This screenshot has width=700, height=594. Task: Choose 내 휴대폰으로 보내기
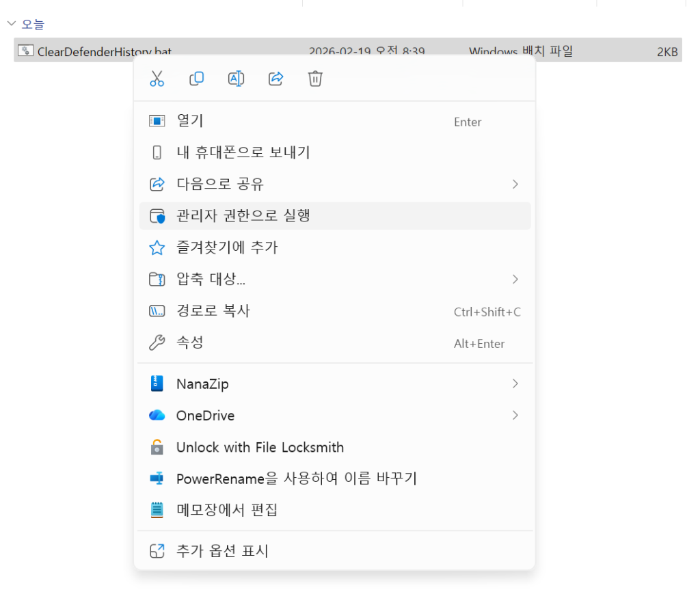point(243,152)
